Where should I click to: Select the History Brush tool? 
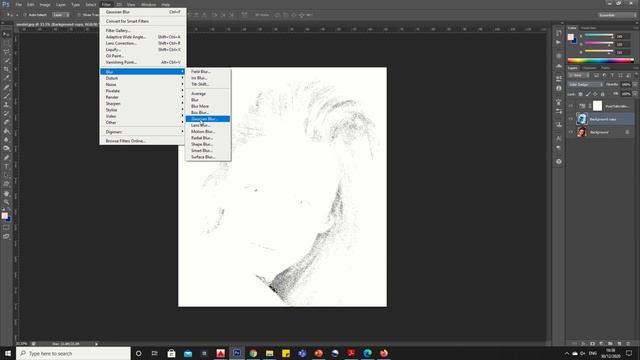(x=6, y=113)
